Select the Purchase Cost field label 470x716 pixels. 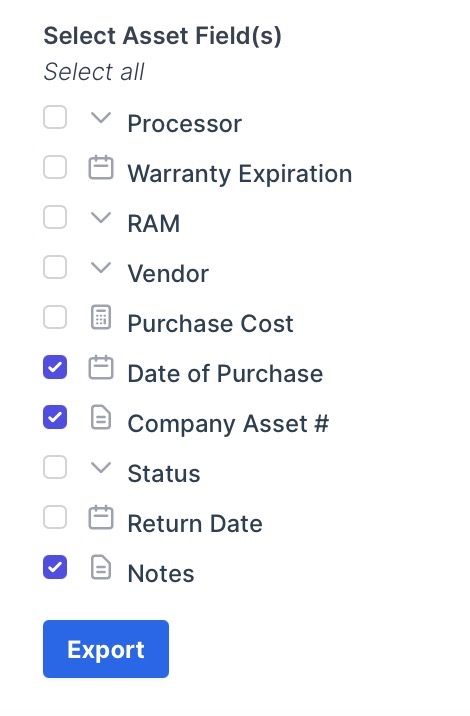point(210,324)
